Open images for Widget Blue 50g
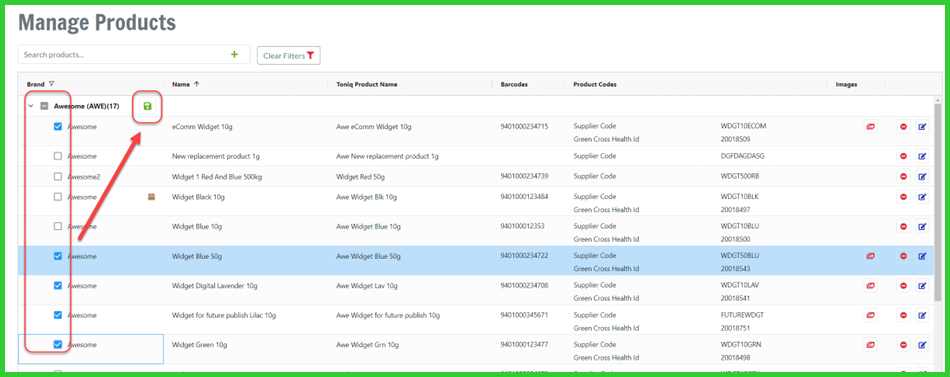Image resolution: width=950 pixels, height=377 pixels. coord(871,256)
